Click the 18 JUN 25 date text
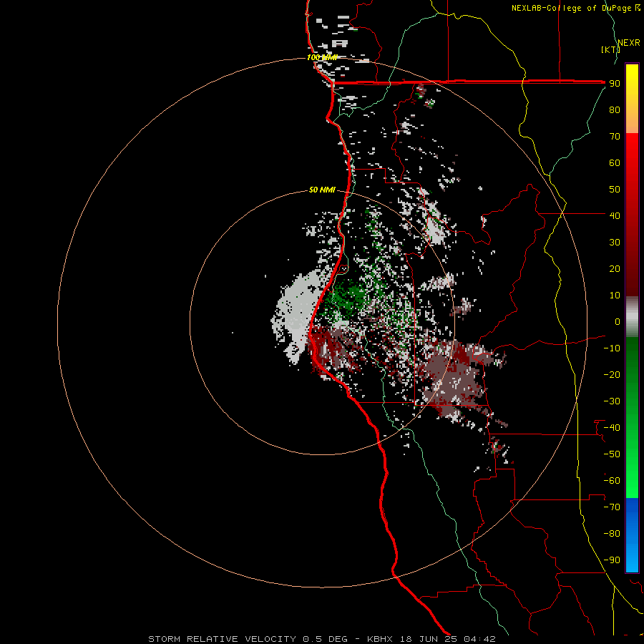The height and width of the screenshot is (644, 644). pos(429,639)
